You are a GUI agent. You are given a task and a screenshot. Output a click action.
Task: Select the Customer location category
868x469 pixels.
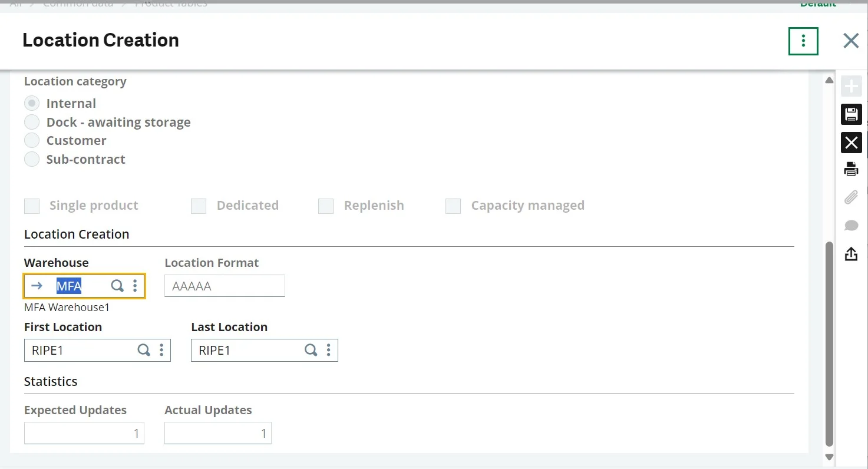(x=32, y=141)
